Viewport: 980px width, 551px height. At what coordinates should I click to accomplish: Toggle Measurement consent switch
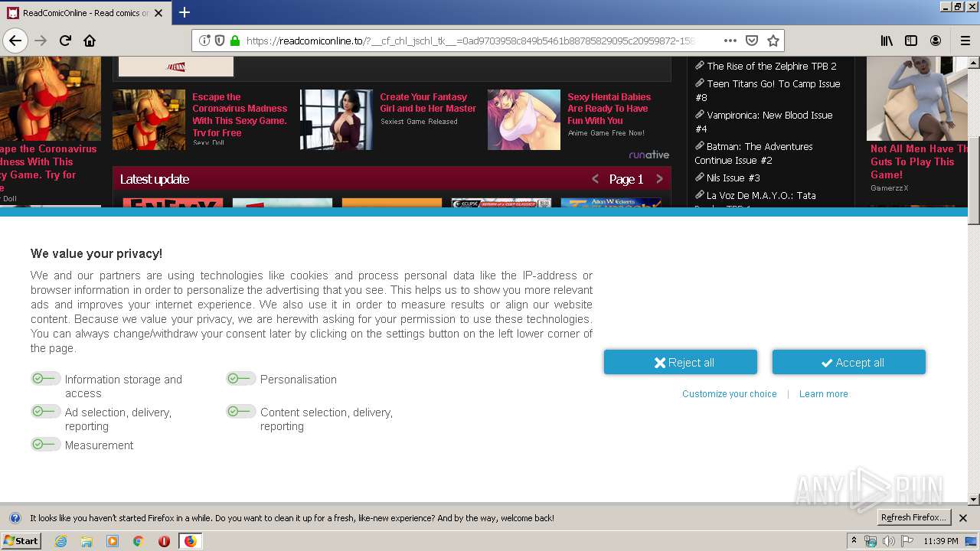coord(45,444)
